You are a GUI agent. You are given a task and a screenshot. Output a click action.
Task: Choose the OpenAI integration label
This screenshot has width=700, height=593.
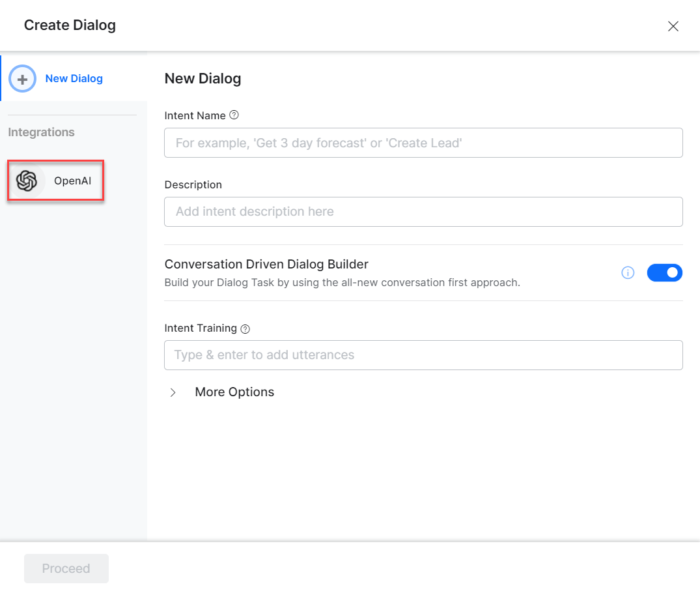72,181
